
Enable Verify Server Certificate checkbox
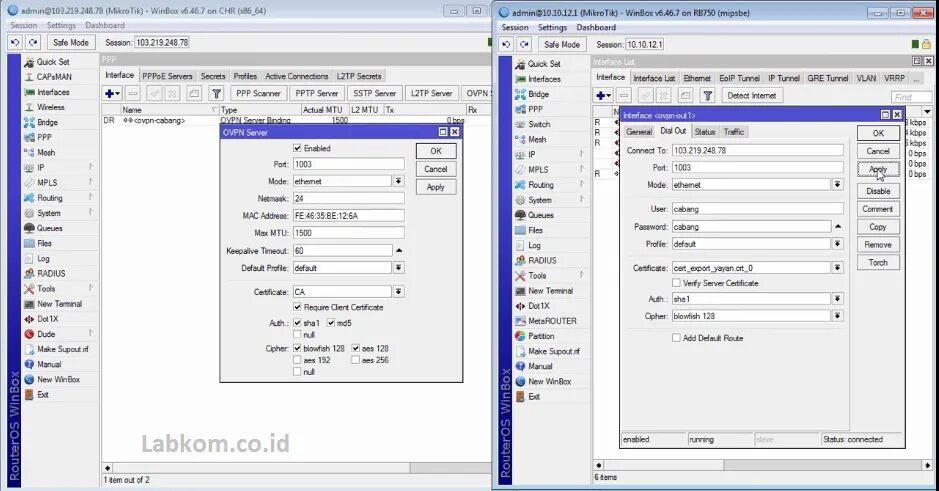click(676, 283)
